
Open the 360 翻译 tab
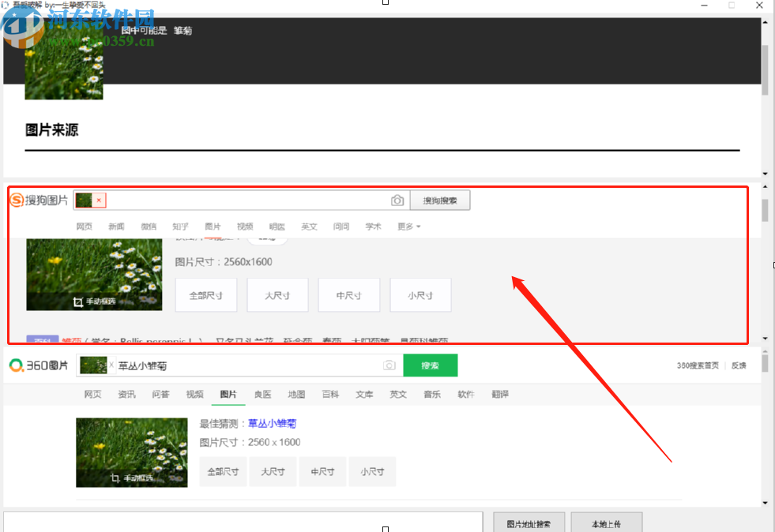(500, 394)
